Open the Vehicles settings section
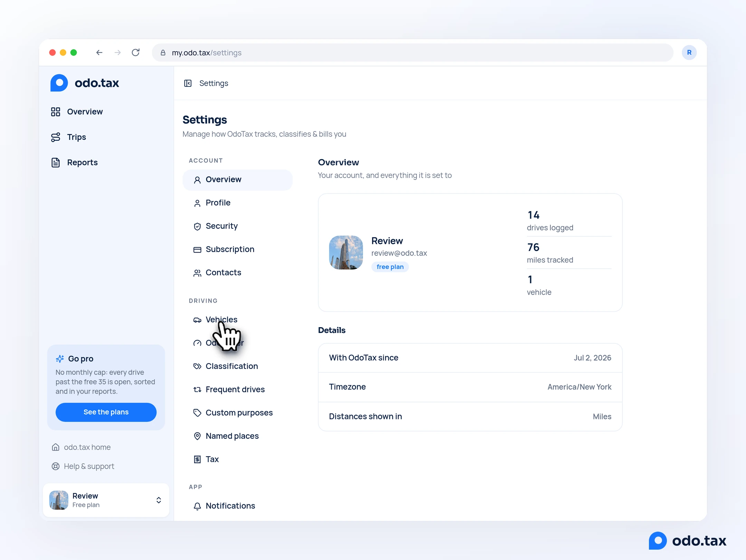This screenshot has height=560, width=746. (x=237, y=320)
